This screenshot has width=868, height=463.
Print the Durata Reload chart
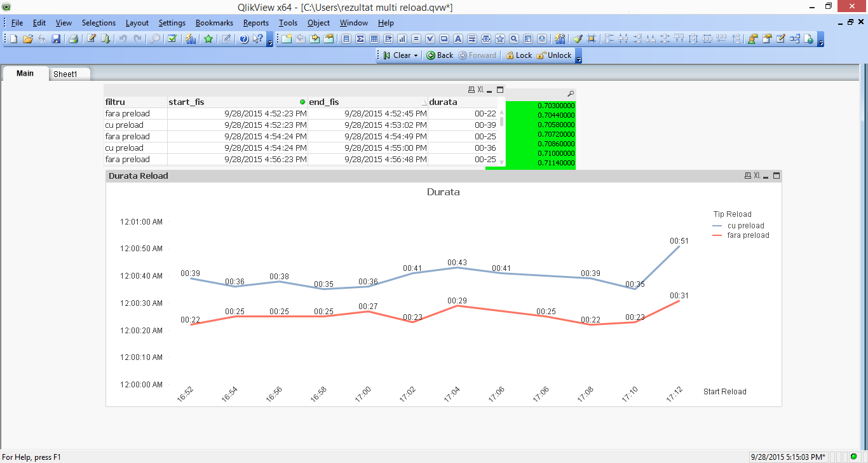pyautogui.click(x=748, y=176)
